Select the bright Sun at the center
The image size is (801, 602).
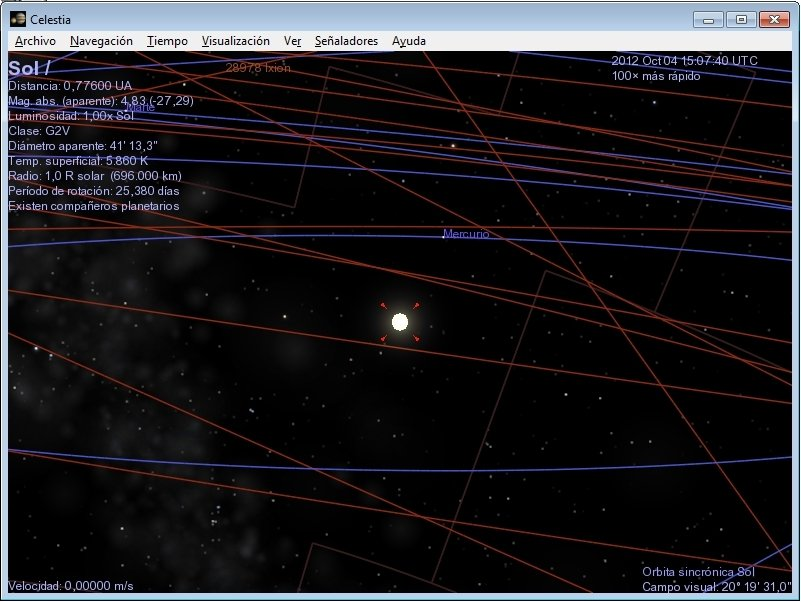pos(400,322)
